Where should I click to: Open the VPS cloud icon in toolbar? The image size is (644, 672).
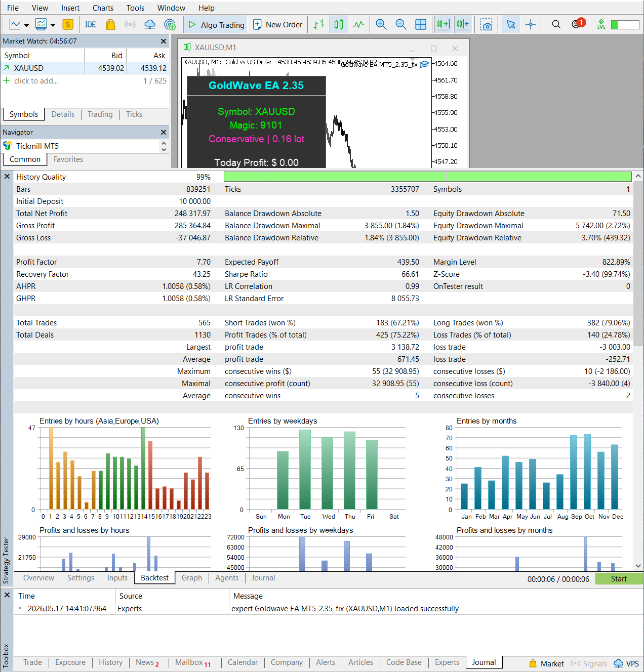tap(150, 24)
